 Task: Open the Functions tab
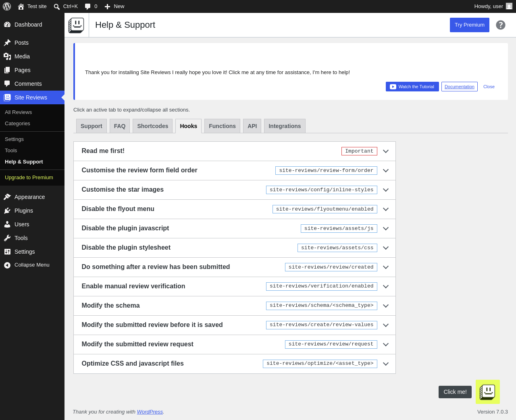(x=222, y=126)
